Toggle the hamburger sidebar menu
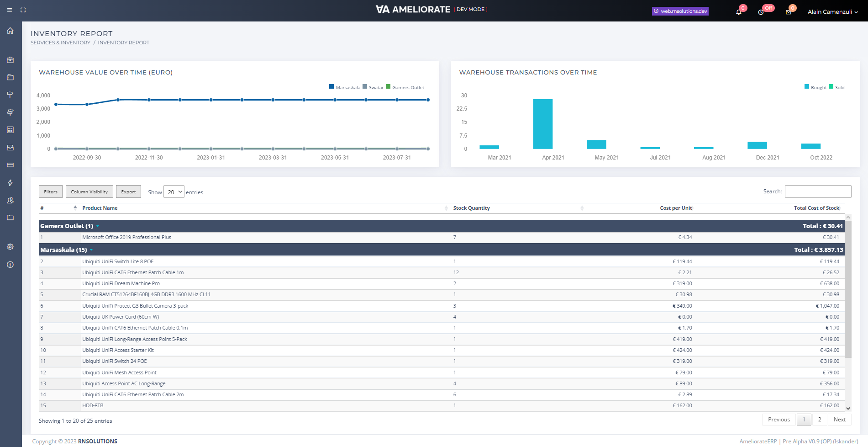 coord(9,10)
